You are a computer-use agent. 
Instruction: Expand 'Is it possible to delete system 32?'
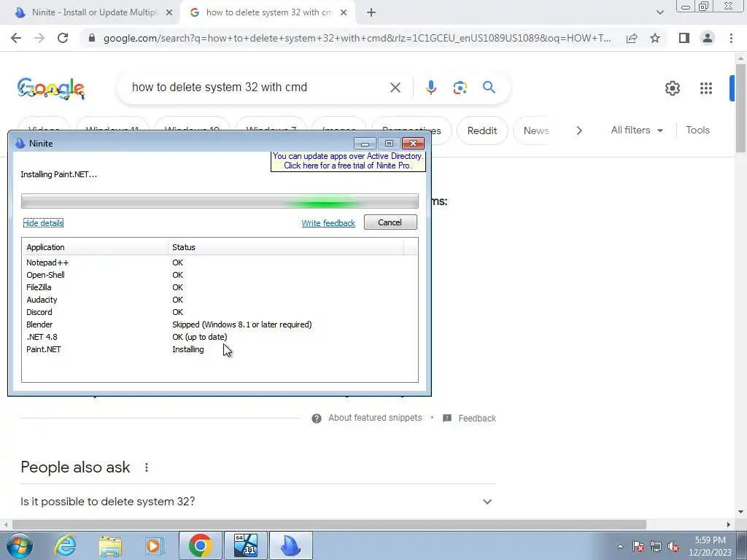click(258, 502)
